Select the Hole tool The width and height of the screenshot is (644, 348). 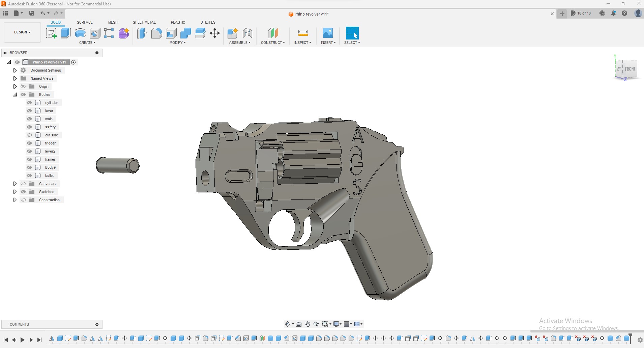pyautogui.click(x=95, y=33)
